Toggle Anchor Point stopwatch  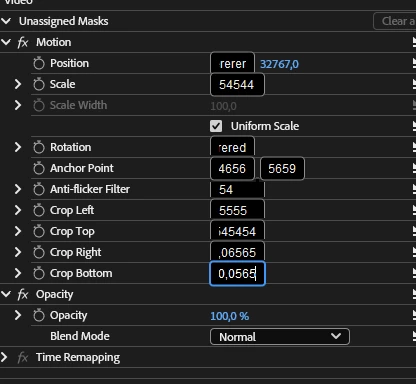39,168
